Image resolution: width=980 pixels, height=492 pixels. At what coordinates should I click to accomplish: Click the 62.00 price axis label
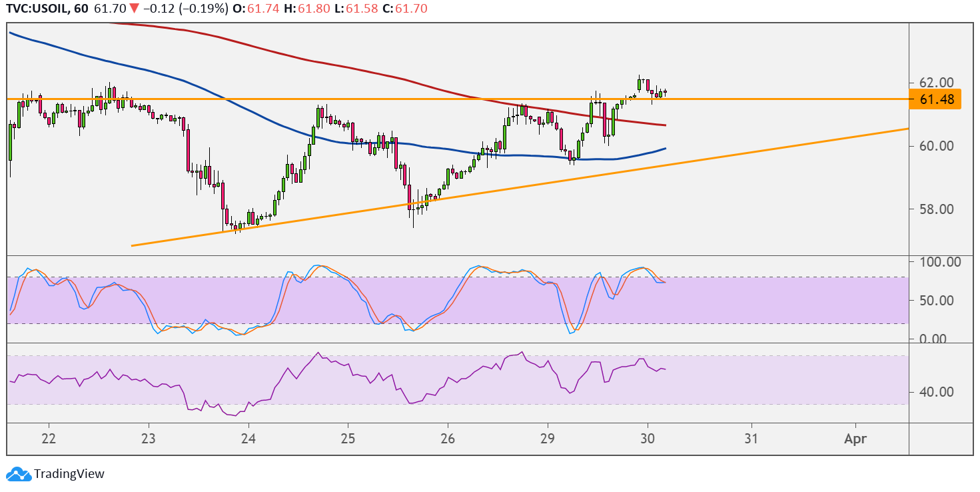(x=937, y=83)
